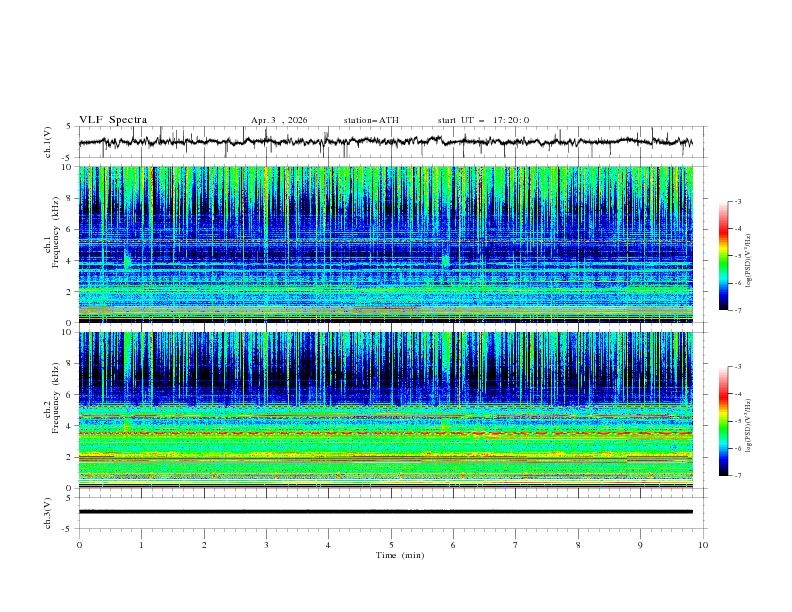Click the "10" tick on the time axis
792x612 pixels.
(703, 545)
